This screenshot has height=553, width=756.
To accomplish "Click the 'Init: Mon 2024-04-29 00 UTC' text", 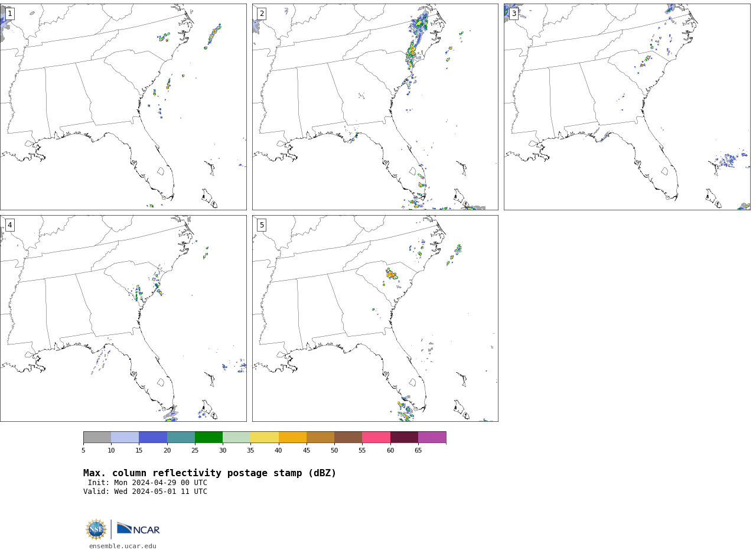I will point(148,483).
